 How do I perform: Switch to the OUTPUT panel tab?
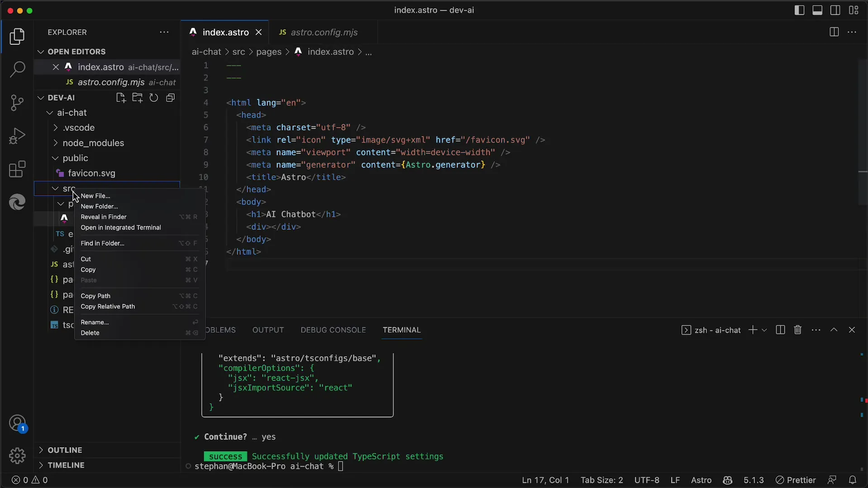coord(268,330)
